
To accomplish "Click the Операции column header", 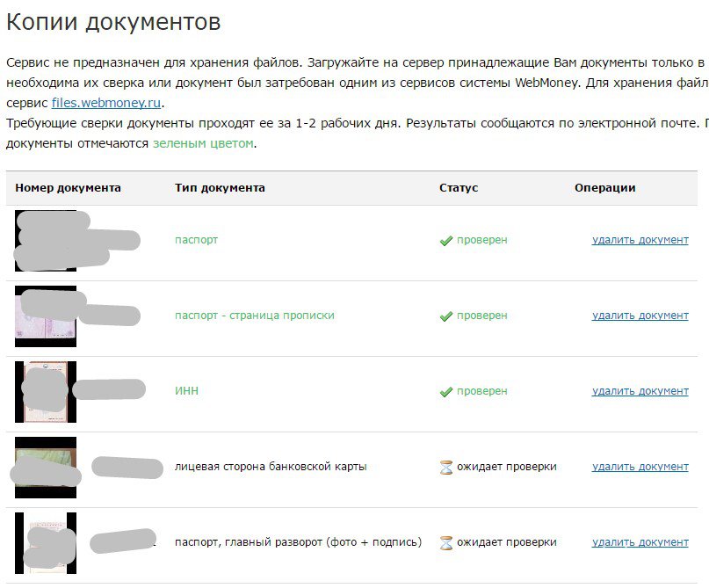I will point(604,188).
